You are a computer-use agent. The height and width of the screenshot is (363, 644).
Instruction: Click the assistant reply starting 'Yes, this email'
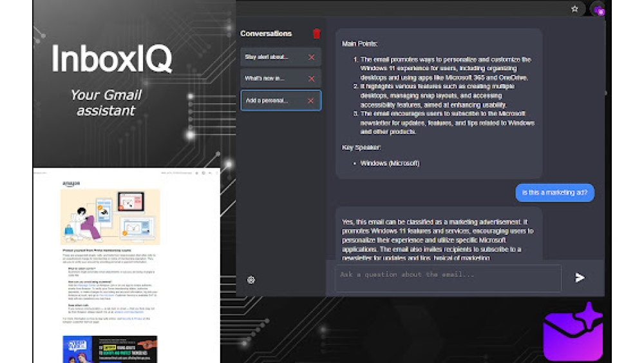point(439,233)
